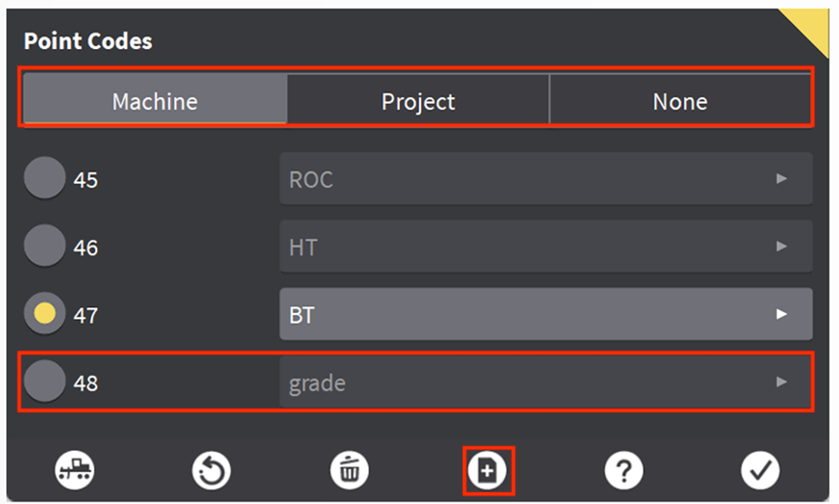
Task: Click the Point Codes panel title
Action: click(x=88, y=41)
